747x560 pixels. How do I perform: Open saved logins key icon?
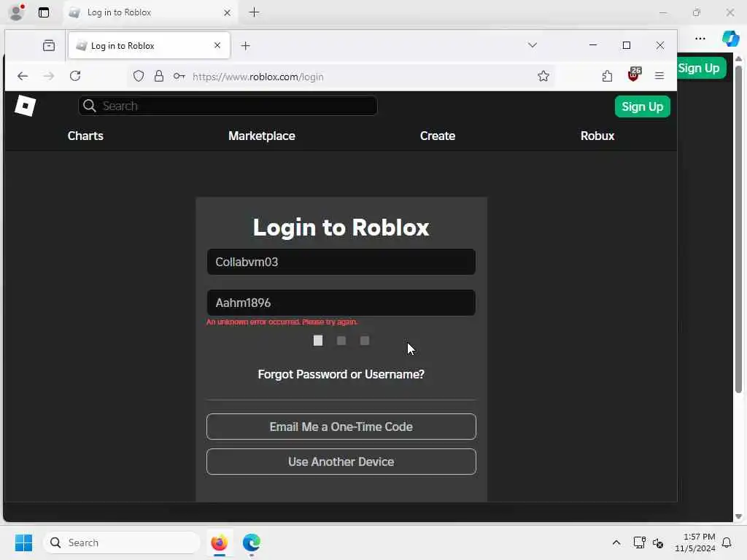pos(179,76)
